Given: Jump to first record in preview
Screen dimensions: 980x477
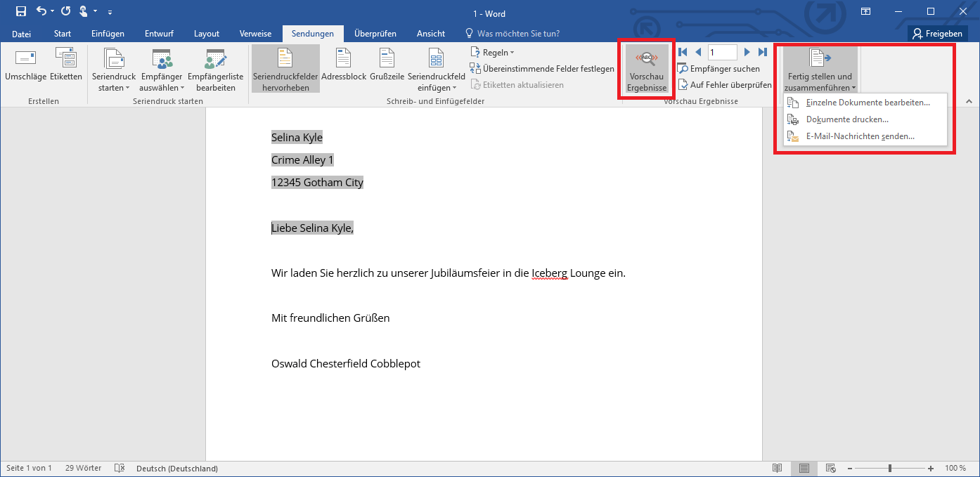Looking at the screenshot, I should (x=683, y=52).
